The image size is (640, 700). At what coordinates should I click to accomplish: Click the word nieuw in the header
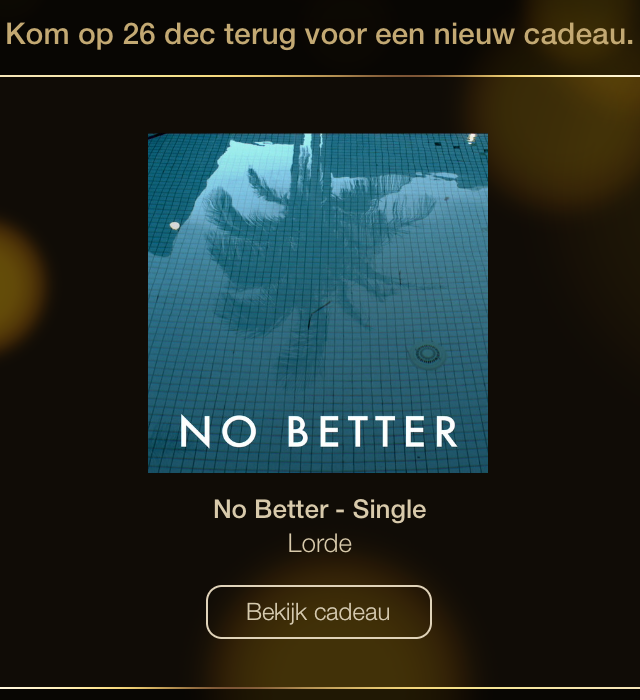pos(474,34)
